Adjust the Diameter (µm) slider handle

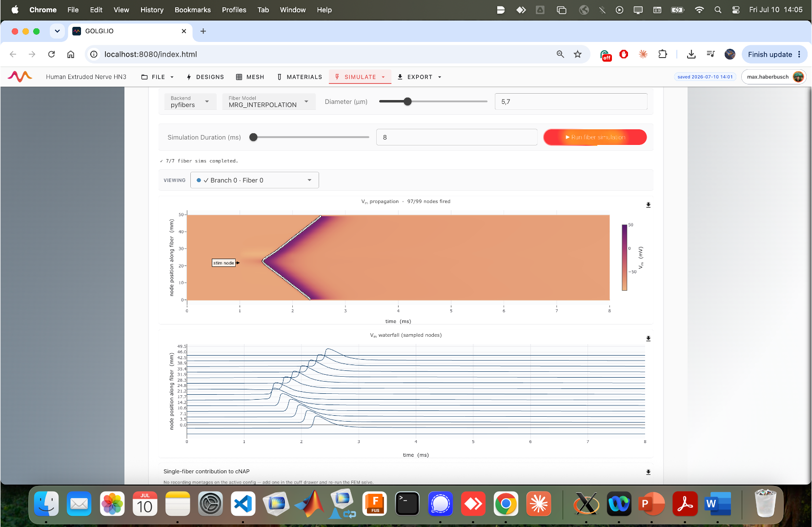point(407,101)
